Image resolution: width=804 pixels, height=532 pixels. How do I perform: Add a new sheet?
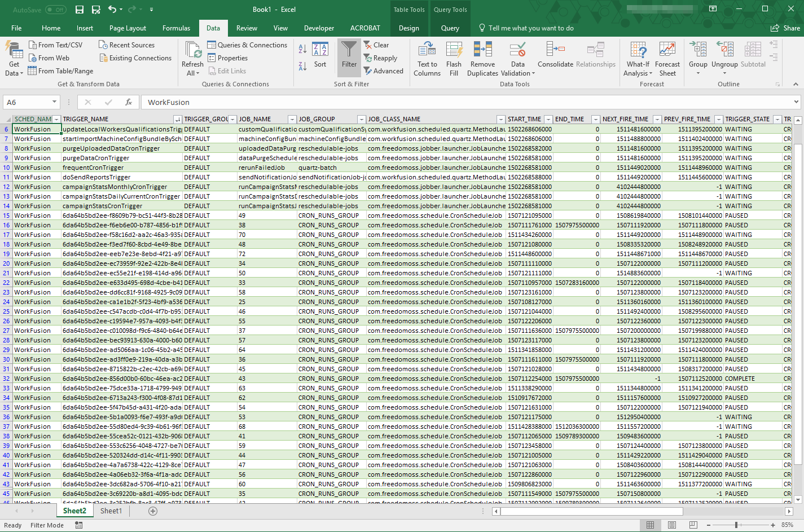coord(153,511)
